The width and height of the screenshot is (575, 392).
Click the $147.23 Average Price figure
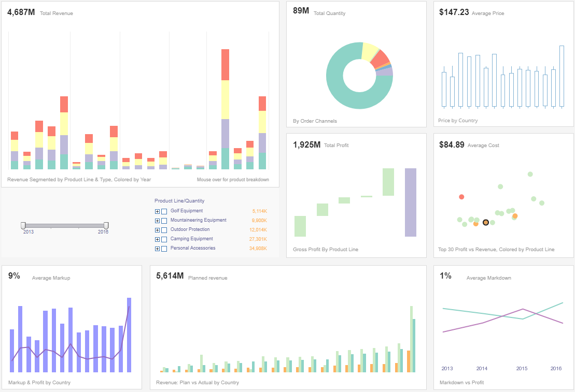click(454, 12)
